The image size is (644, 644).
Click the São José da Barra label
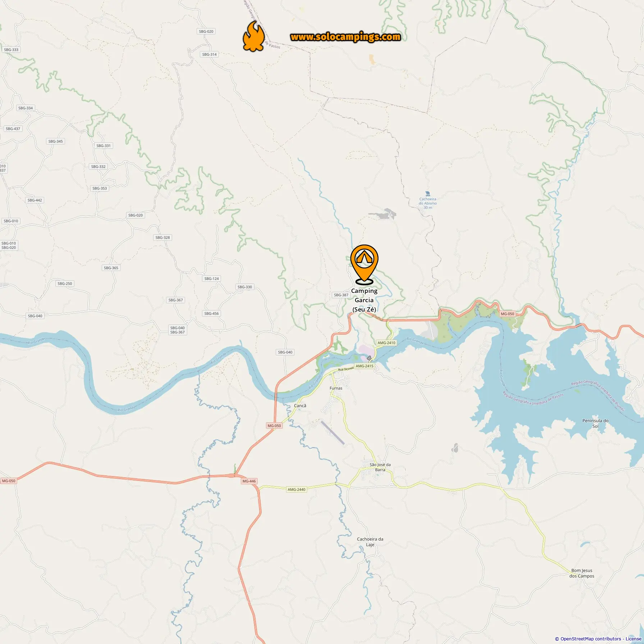click(380, 467)
